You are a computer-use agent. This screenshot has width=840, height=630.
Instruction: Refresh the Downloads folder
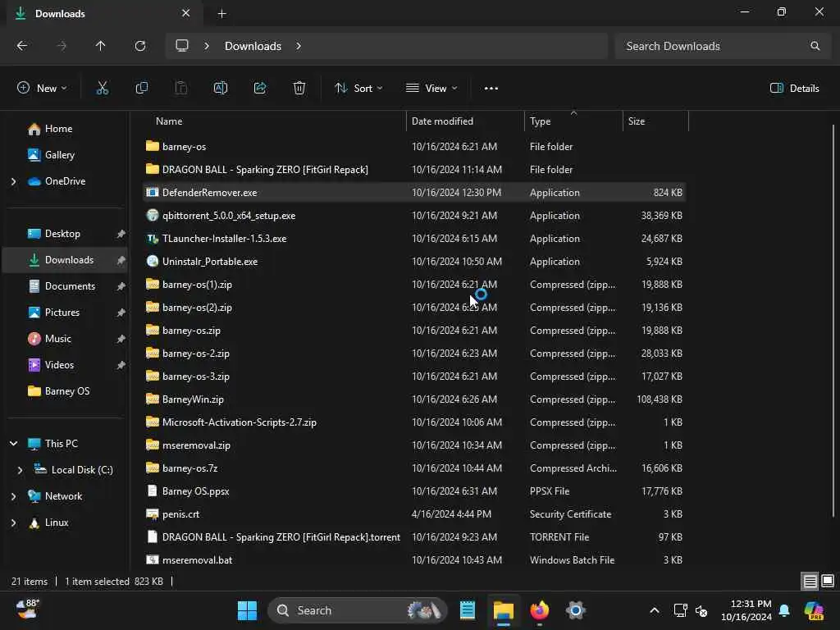(140, 46)
